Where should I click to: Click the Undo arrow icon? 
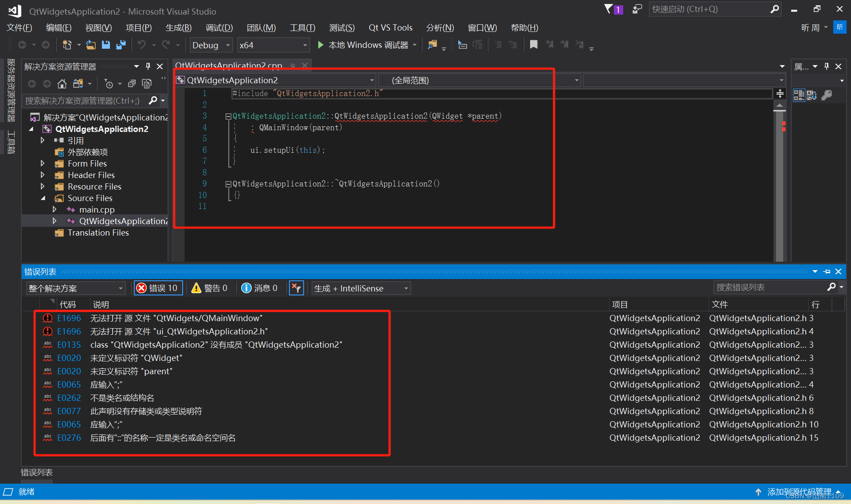[x=141, y=45]
